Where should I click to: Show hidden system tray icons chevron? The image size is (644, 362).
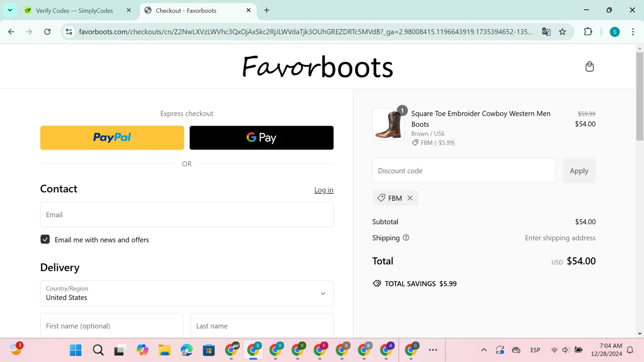(x=484, y=350)
